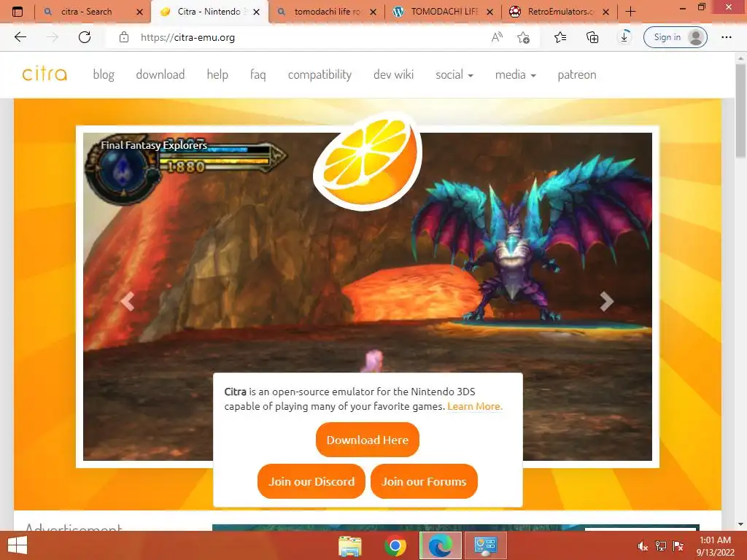Switch to Microsoft Edge in taskbar
The image size is (747, 560).
(440, 545)
